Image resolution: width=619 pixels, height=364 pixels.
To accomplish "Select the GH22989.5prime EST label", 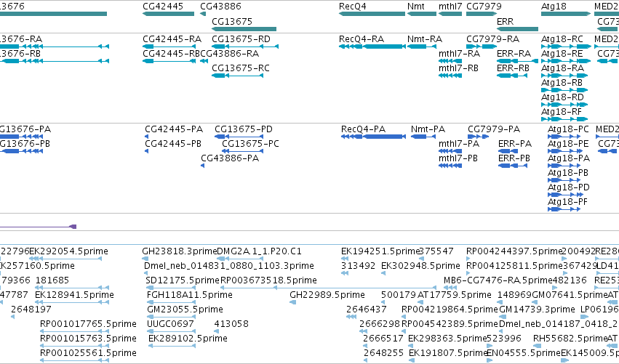I will point(327,295).
